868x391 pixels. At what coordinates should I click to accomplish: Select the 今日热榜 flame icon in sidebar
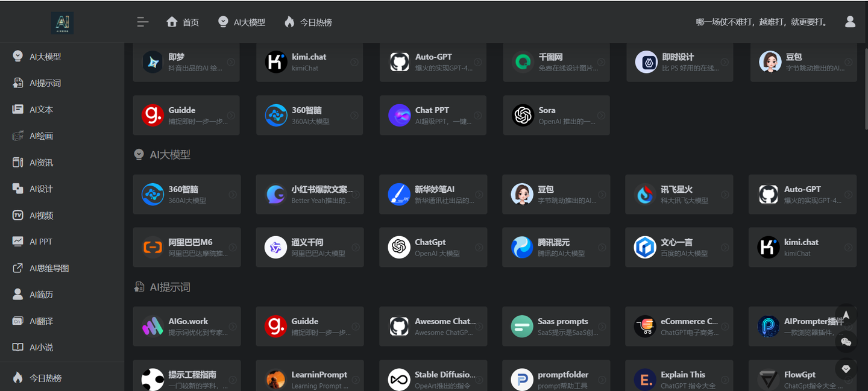[x=18, y=378]
